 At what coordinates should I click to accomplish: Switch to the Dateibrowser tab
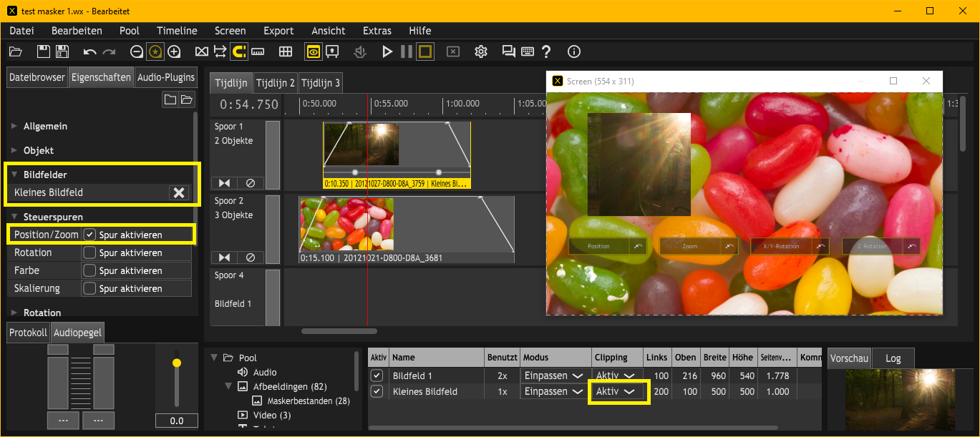[x=37, y=77]
